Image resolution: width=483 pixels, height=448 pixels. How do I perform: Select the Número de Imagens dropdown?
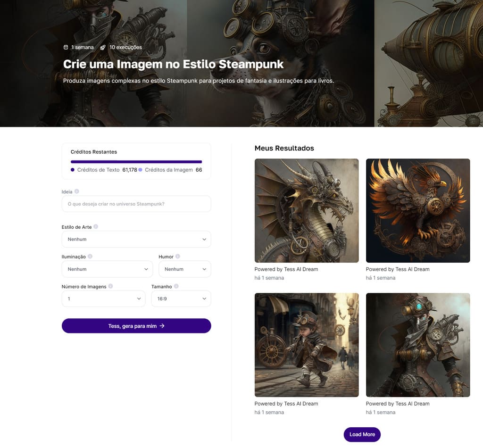click(x=103, y=299)
